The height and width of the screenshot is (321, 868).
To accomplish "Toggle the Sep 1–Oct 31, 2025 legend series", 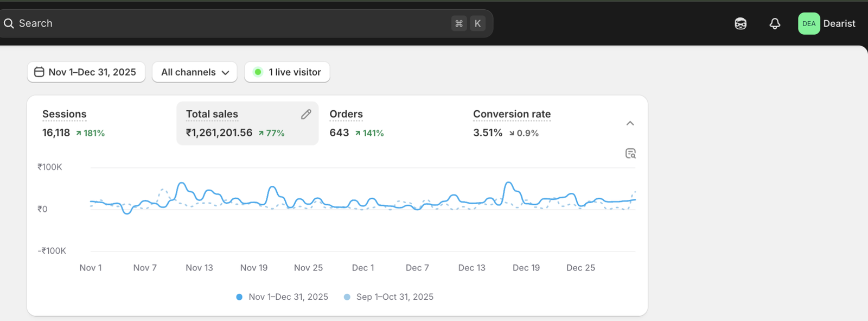I will tap(389, 297).
